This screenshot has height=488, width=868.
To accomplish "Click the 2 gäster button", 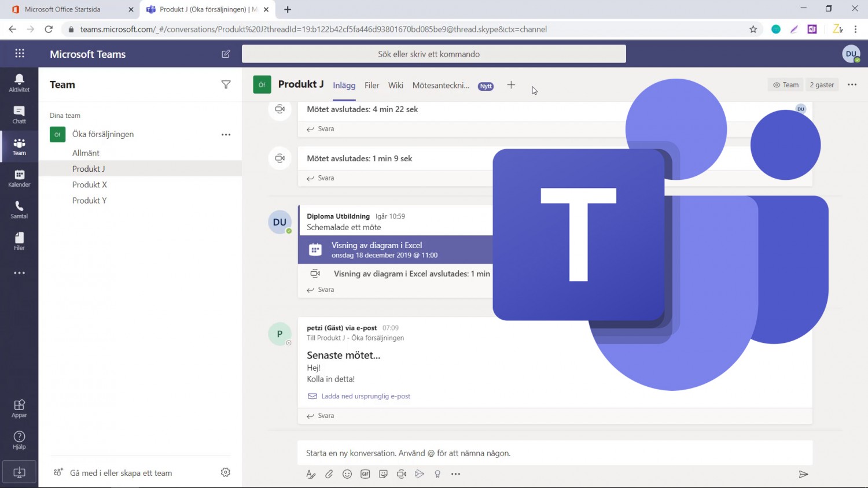I will [822, 85].
